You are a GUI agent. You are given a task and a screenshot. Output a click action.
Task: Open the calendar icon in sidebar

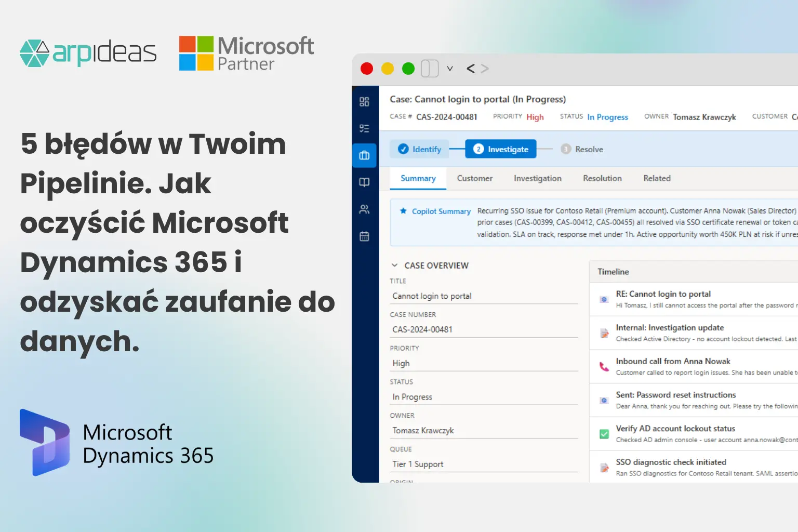point(364,236)
